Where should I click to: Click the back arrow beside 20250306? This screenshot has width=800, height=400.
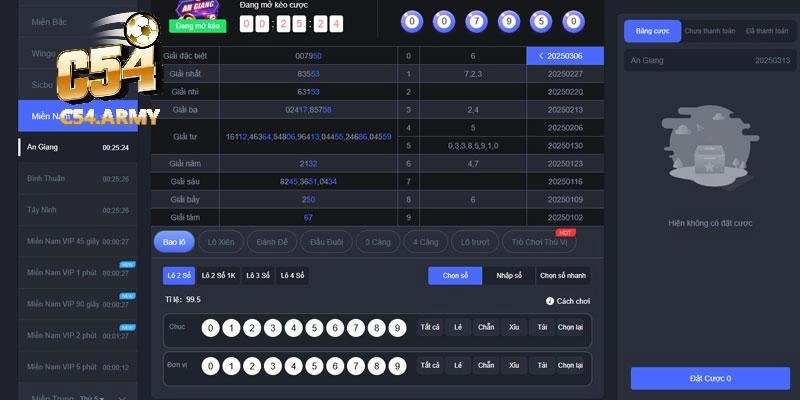[541, 56]
